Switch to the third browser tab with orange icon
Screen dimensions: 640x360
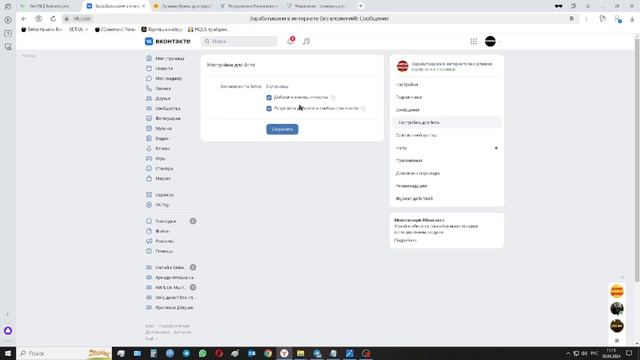point(183,6)
